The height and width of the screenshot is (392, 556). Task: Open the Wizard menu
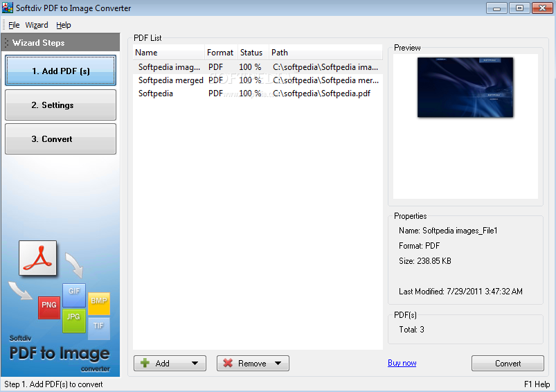(x=37, y=25)
